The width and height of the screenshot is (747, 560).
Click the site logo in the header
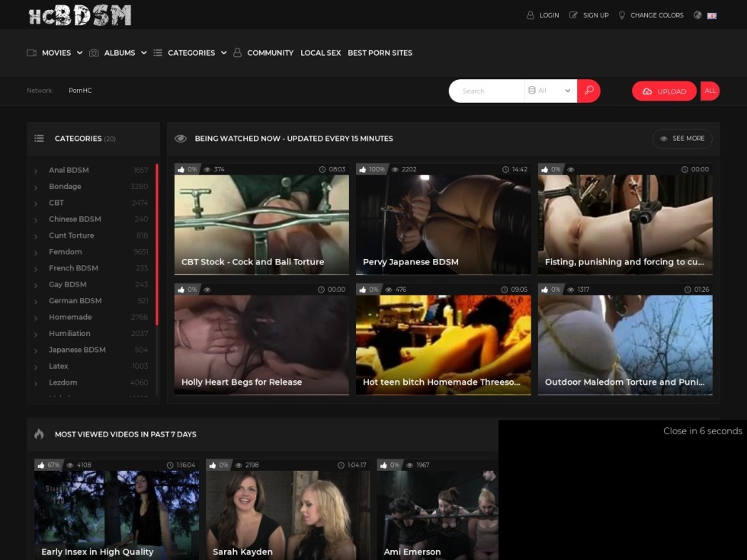coord(80,15)
